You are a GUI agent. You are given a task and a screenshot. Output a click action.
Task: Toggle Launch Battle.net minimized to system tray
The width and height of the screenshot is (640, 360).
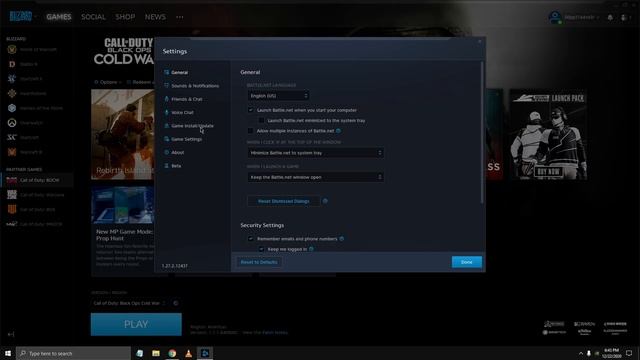point(261,121)
